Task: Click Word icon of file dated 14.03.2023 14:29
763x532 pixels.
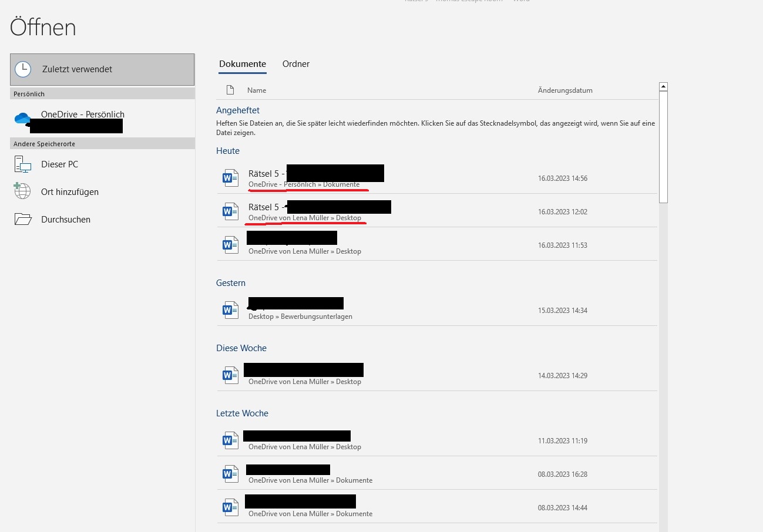Action: (x=230, y=375)
